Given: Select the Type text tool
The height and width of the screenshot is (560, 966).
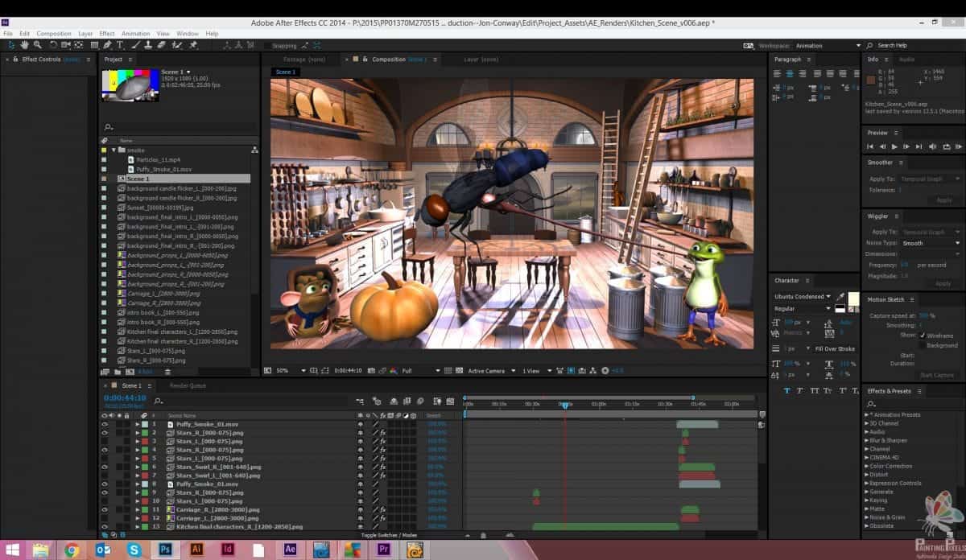Looking at the screenshot, I should [120, 46].
